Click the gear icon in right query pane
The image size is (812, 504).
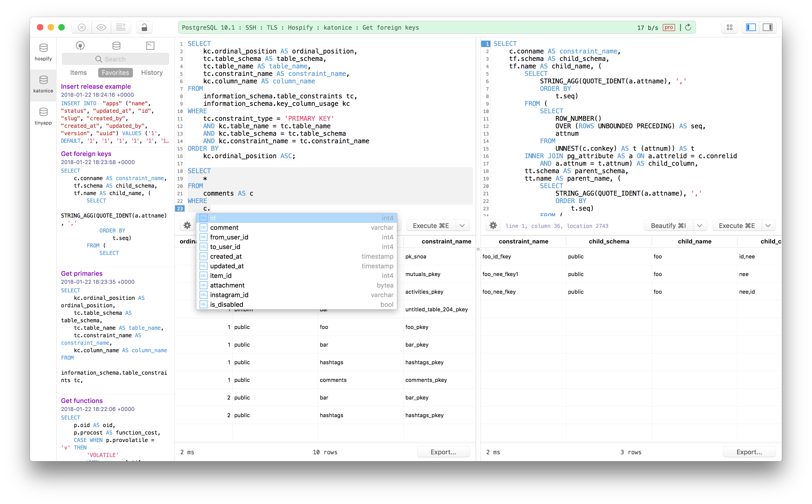point(493,226)
